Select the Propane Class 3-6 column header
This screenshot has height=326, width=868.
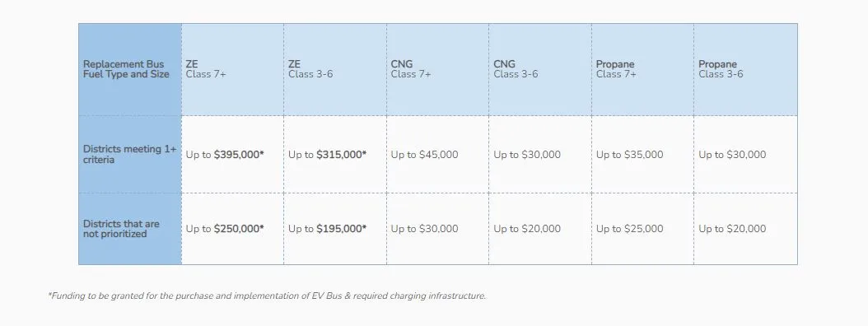(721, 69)
